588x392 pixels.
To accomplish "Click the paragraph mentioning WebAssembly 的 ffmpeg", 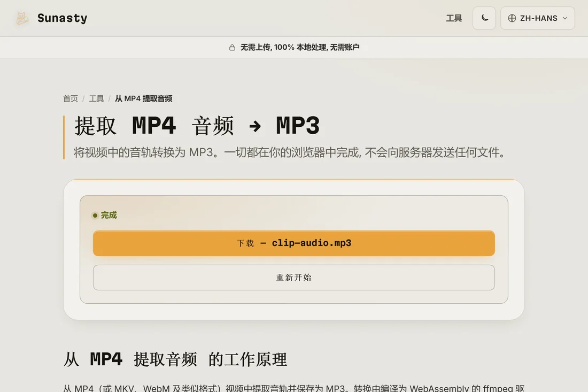I will click(x=294, y=388).
